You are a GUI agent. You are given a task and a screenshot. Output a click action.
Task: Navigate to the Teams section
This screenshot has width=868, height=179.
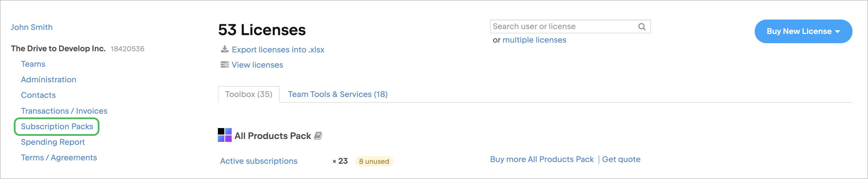coord(33,64)
